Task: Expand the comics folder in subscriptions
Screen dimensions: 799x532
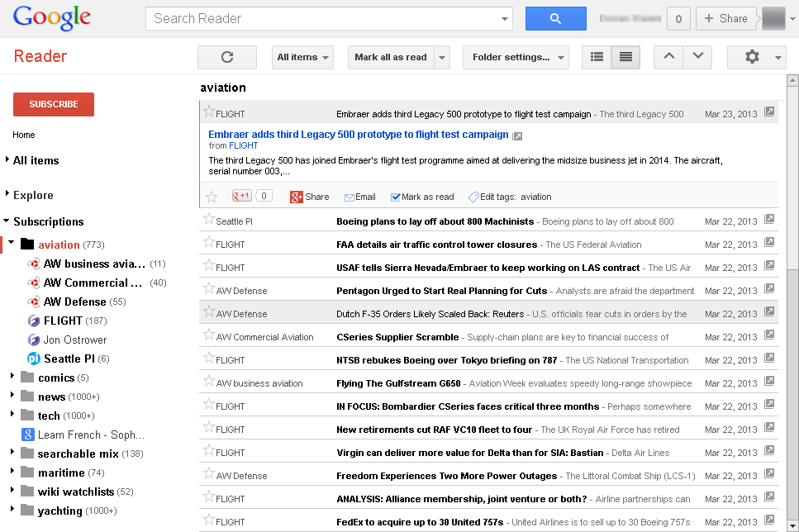Action: (12, 378)
